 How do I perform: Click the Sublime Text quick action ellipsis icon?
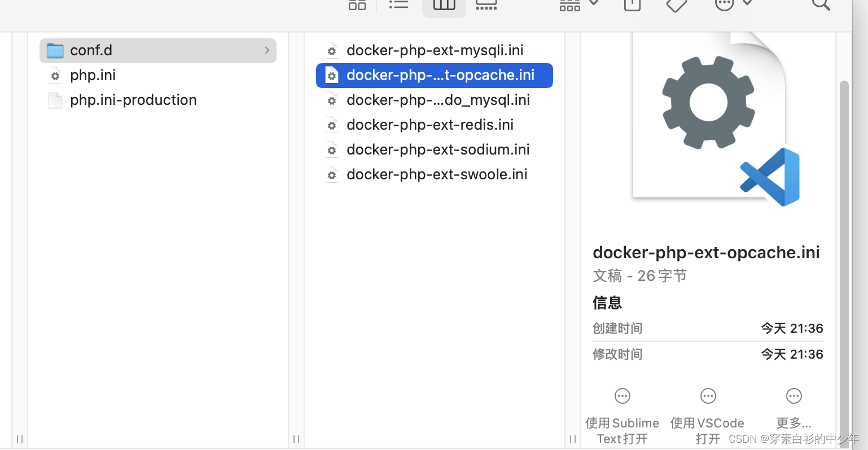[622, 396]
